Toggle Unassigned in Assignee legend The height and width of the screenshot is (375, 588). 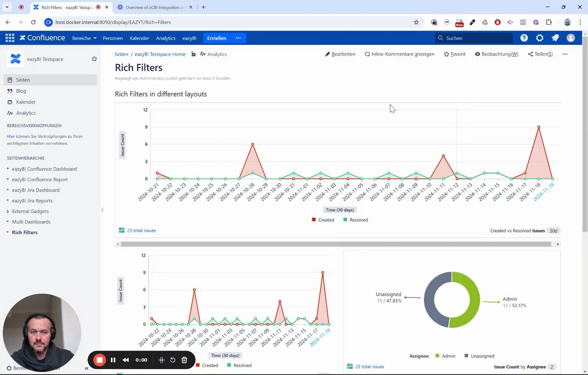(479, 356)
